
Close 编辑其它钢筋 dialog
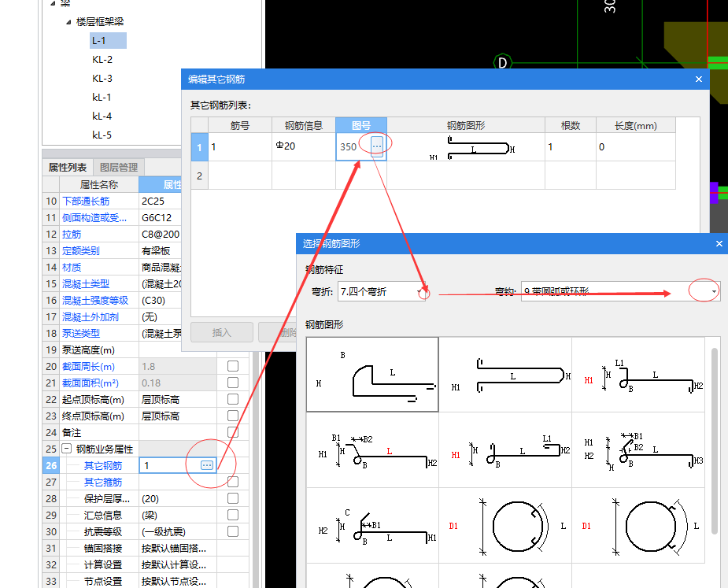699,79
